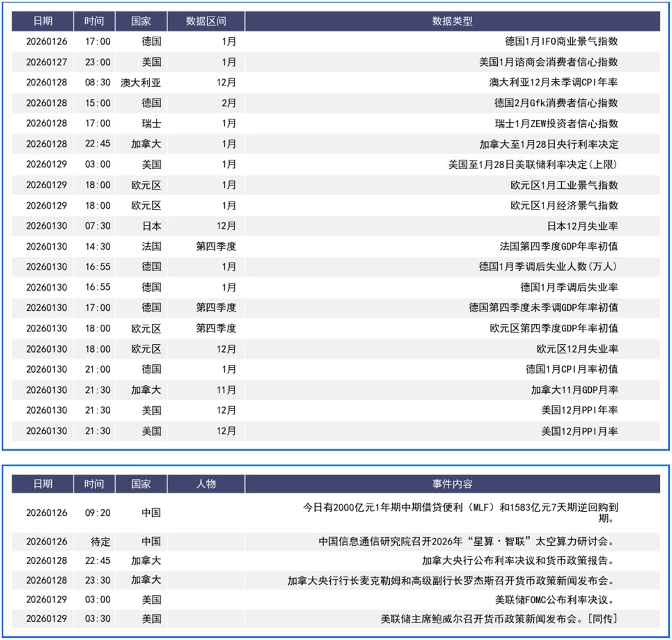Select the 日本12月失业率 entry
The image size is (672, 640).
tap(582, 226)
